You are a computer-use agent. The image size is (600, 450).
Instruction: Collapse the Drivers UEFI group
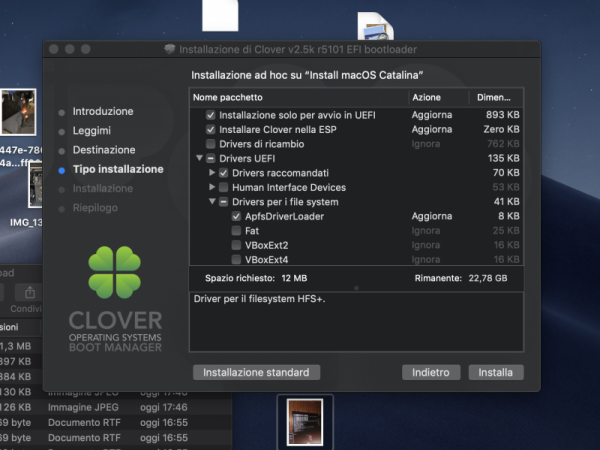[199, 158]
